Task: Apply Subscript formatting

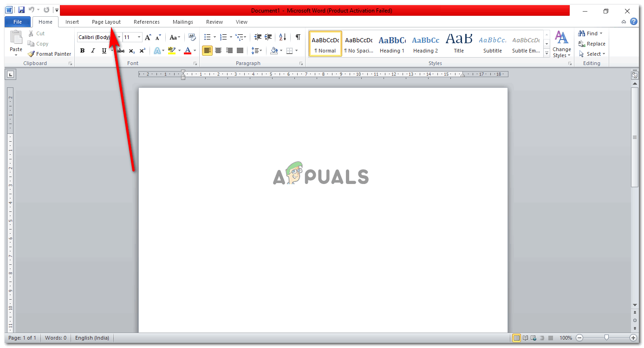Action: coord(132,51)
